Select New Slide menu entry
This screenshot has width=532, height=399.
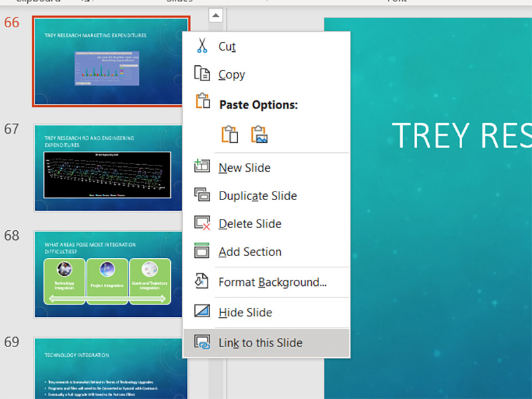point(267,168)
